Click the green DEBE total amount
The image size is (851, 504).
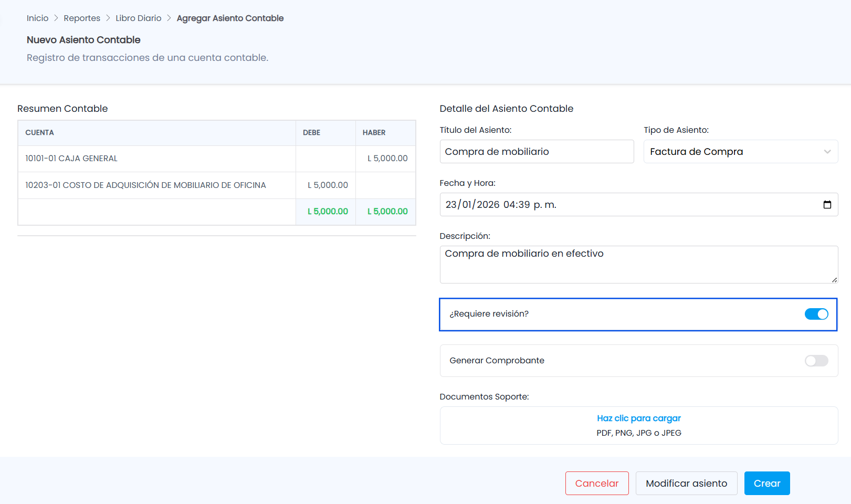click(x=328, y=212)
